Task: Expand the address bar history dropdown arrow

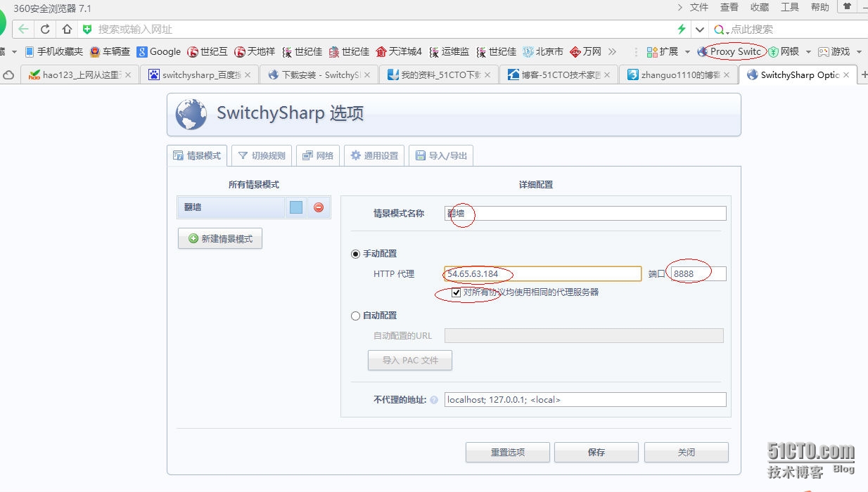Action: 699,30
